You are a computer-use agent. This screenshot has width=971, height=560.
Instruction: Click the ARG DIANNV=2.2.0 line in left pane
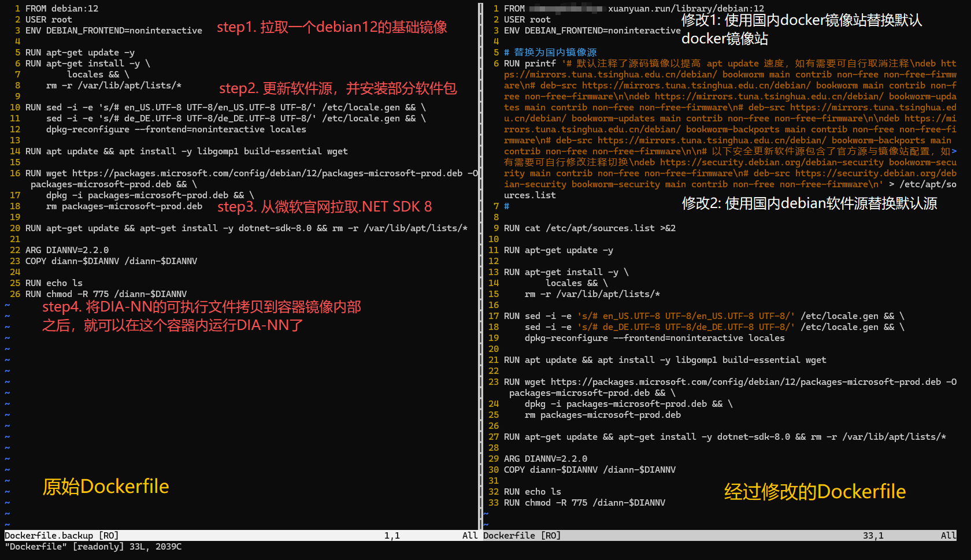(x=66, y=250)
